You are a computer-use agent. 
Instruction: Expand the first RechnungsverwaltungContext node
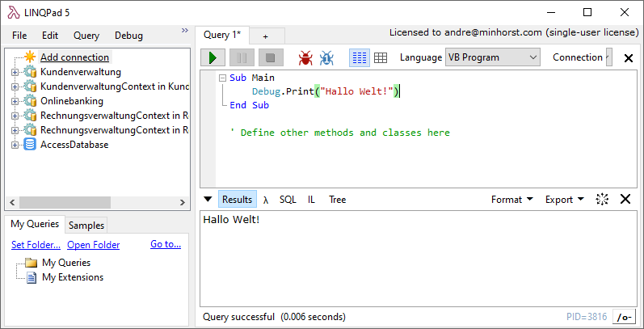point(15,116)
